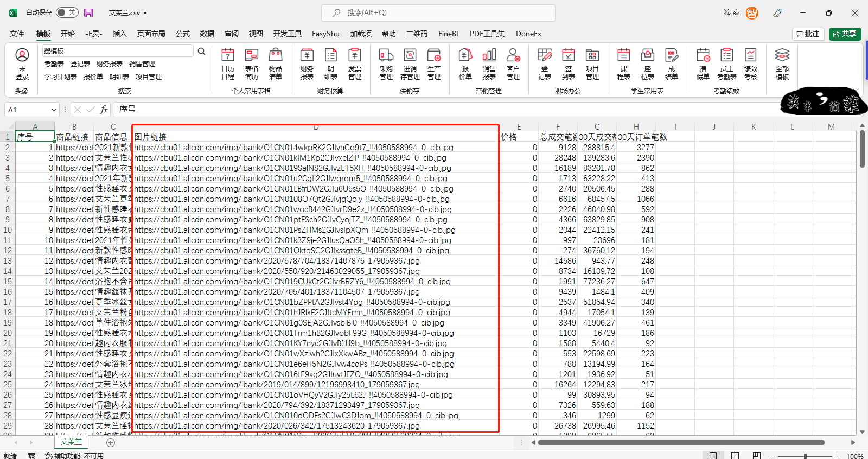Click the zoom out minus button

coord(773,456)
